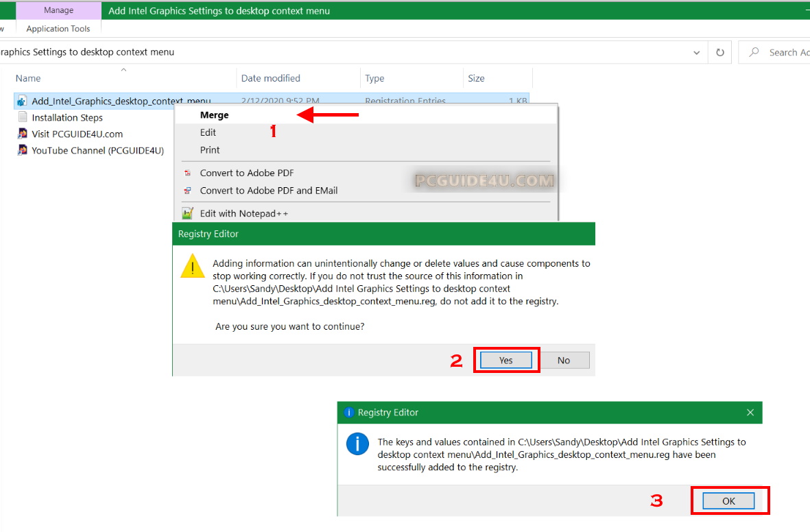This screenshot has height=532, width=810.
Task: Close the Registry Editor success dialog
Action: [x=750, y=413]
